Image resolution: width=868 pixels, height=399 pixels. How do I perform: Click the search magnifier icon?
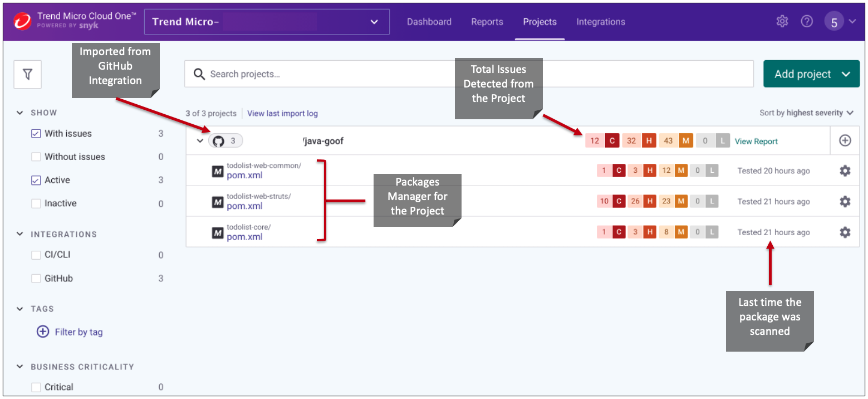199,74
